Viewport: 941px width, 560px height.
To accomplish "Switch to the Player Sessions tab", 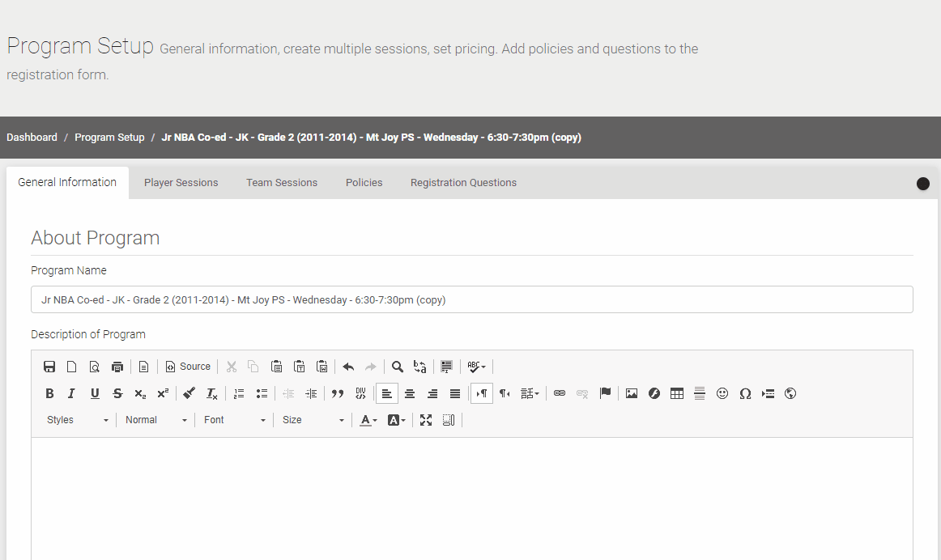I will 181,183.
